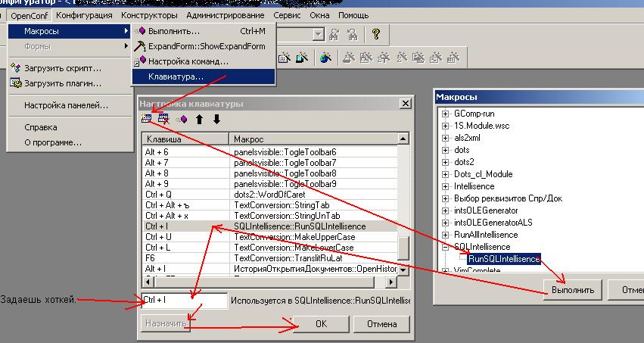Open the Конфигурация menu
The image size is (644, 343).
[85, 15]
